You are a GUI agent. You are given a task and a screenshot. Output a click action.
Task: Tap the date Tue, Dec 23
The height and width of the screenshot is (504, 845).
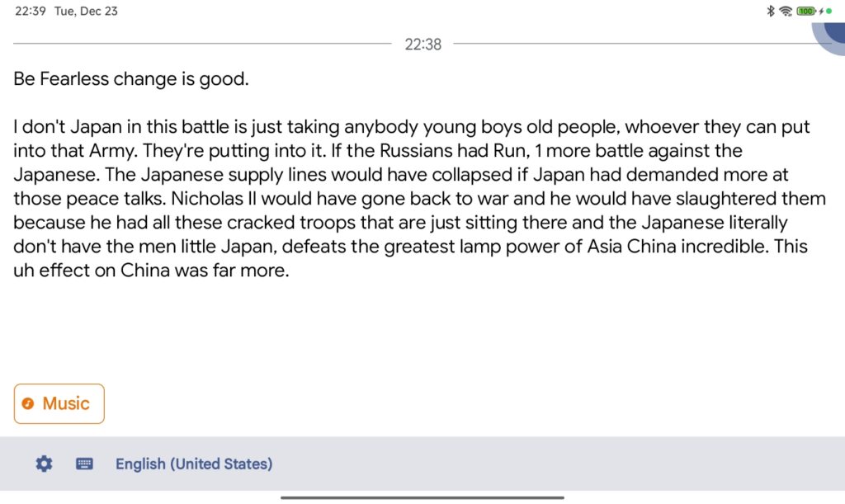(86, 11)
